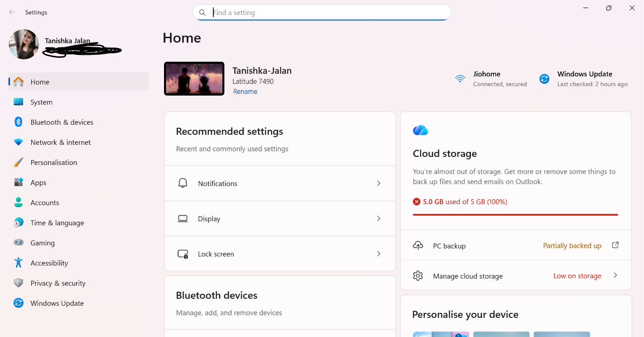This screenshot has width=644, height=337.
Task: Click the Lock screen row label
Action: [216, 254]
